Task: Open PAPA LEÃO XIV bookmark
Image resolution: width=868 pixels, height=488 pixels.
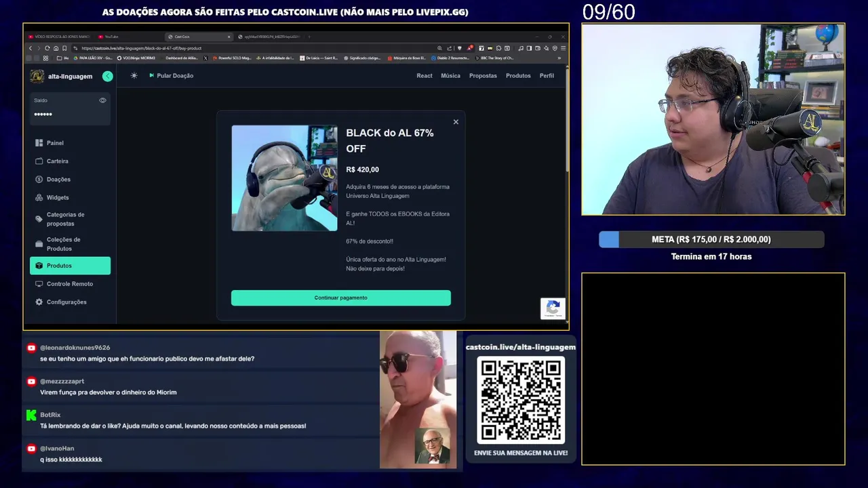Action: [x=93, y=58]
